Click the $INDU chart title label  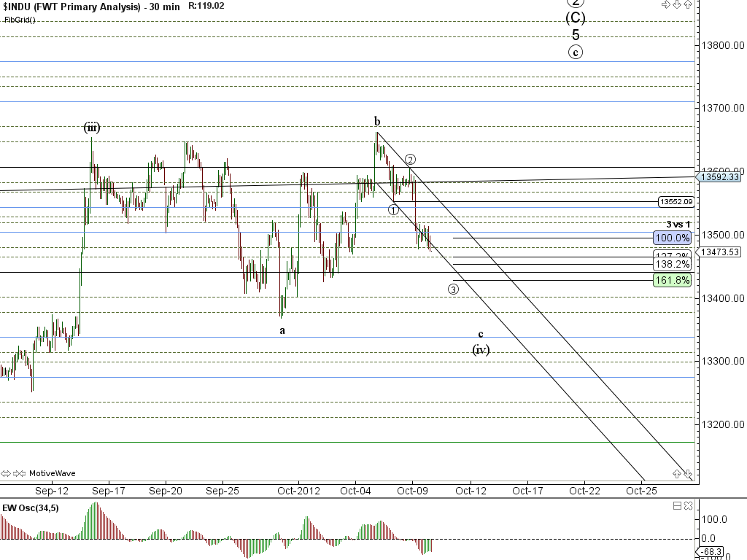tap(71, 7)
